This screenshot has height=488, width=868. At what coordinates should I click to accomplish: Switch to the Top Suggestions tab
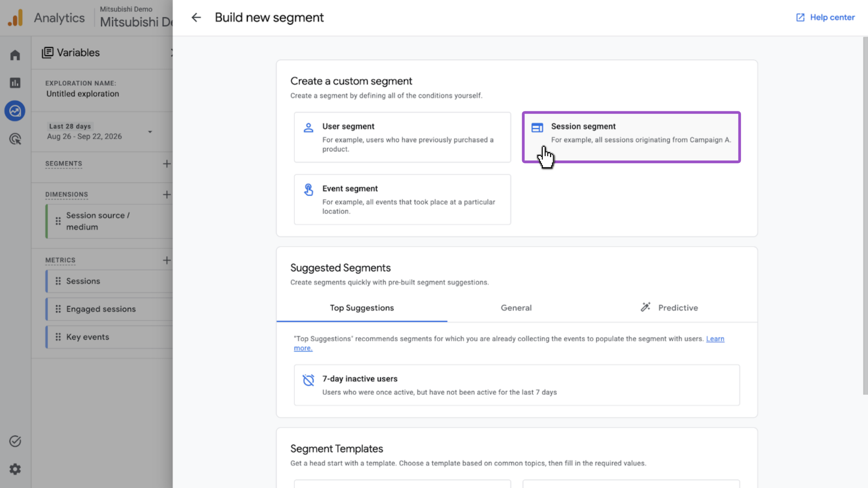[362, 308]
